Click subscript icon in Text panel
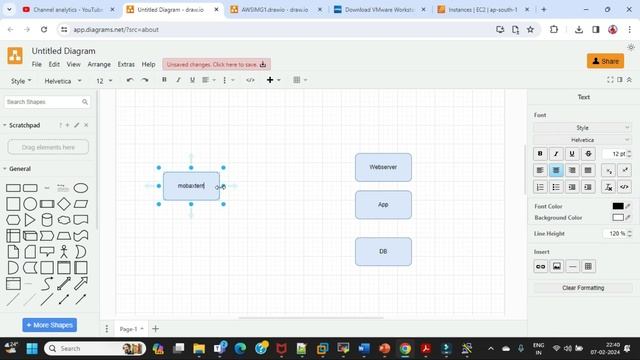The image size is (640, 360). (609, 170)
